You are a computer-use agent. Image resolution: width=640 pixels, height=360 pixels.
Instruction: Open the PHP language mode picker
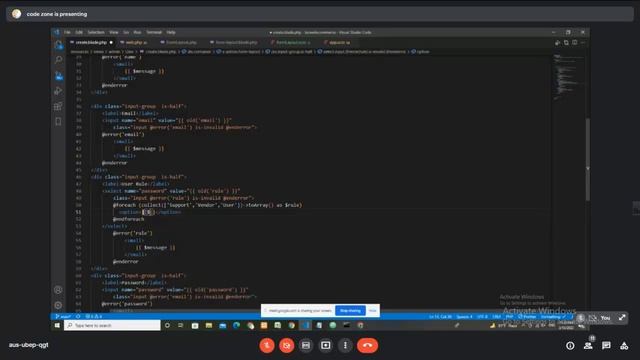509,317
